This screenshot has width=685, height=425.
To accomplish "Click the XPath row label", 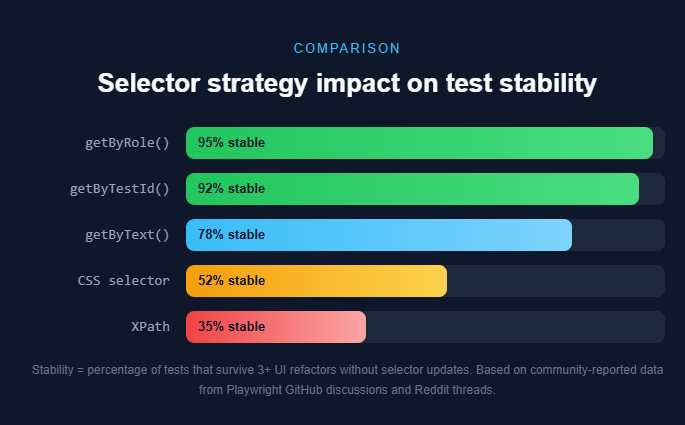I will point(150,327).
